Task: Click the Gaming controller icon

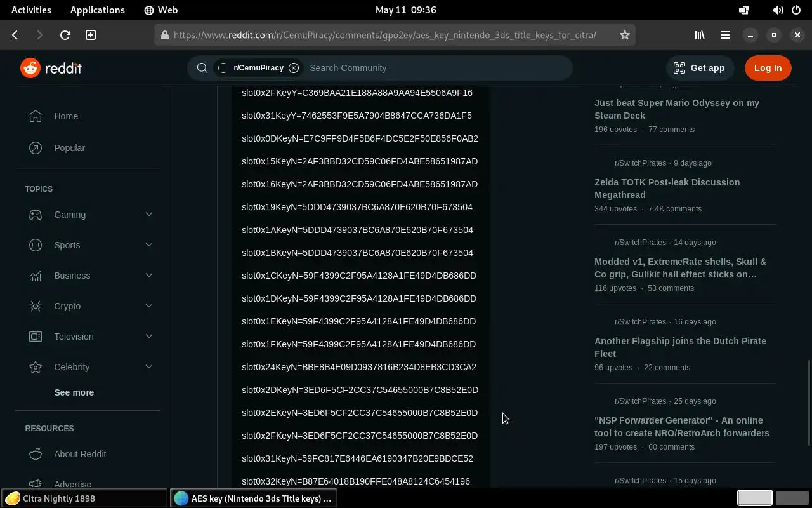Action: point(36,215)
